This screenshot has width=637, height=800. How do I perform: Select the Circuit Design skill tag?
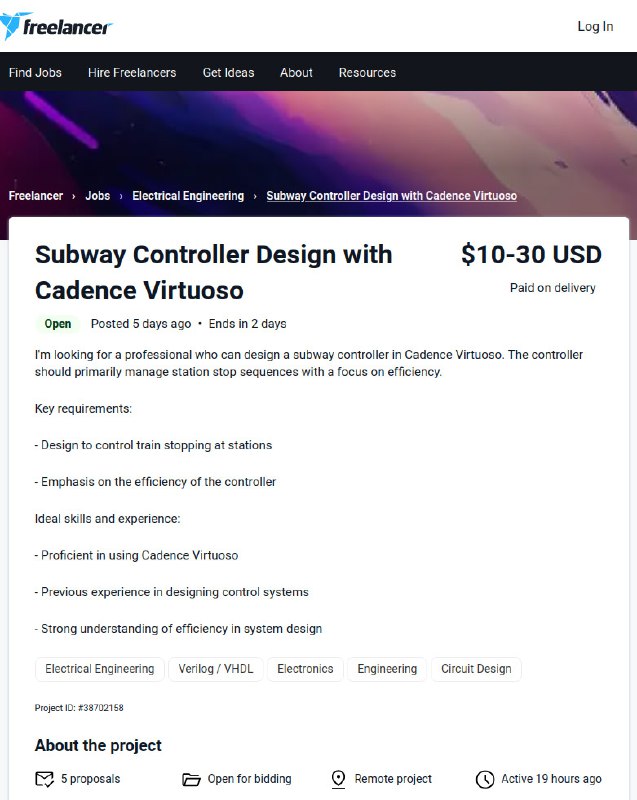click(476, 669)
